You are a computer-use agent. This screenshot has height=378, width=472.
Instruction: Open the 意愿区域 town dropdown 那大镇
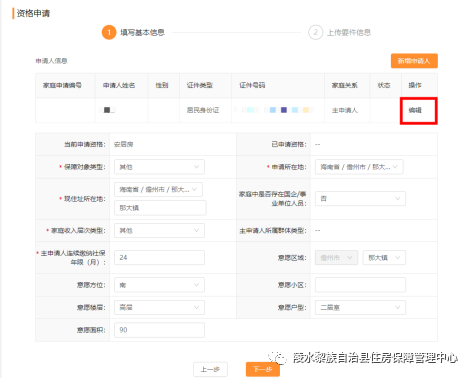tap(384, 257)
